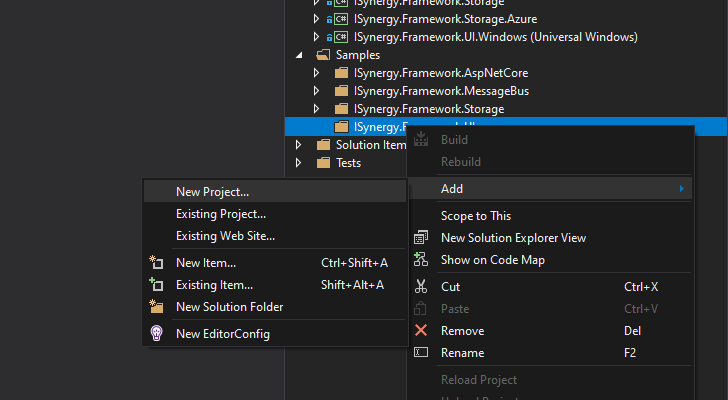Select the Solution Items label
Screen dimensions: 728x400
371,145
